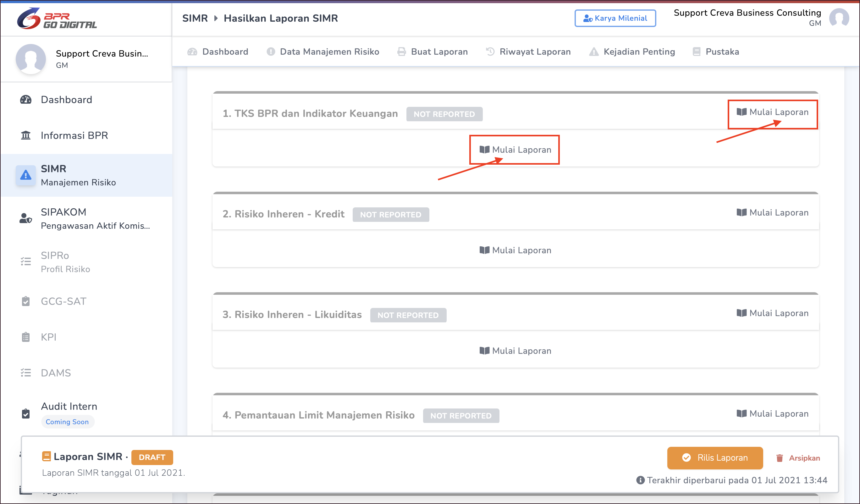The height and width of the screenshot is (504, 860).
Task: Click the Informasi BPR bank icon
Action: (25, 135)
